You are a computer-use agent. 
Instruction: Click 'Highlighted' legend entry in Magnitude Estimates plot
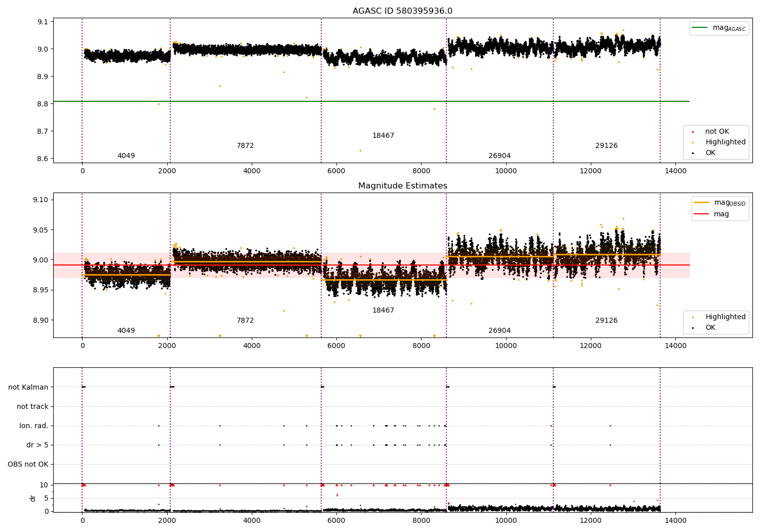click(718, 317)
